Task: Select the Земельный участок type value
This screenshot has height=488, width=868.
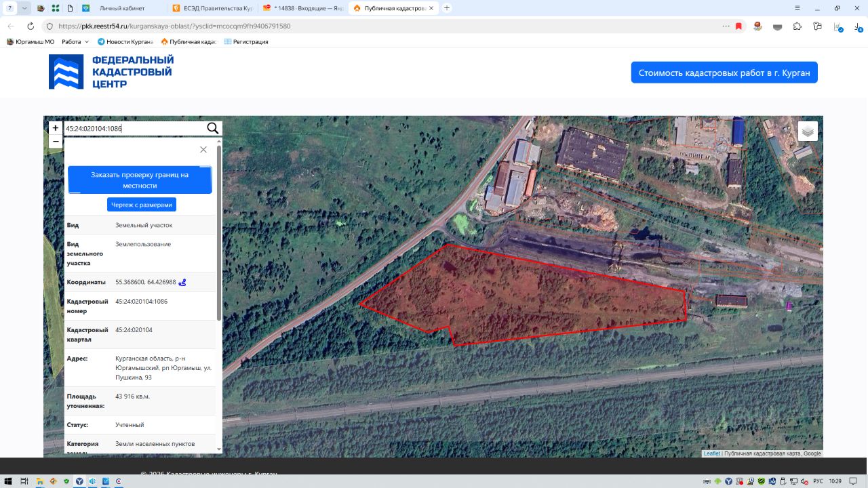Action: pos(144,225)
